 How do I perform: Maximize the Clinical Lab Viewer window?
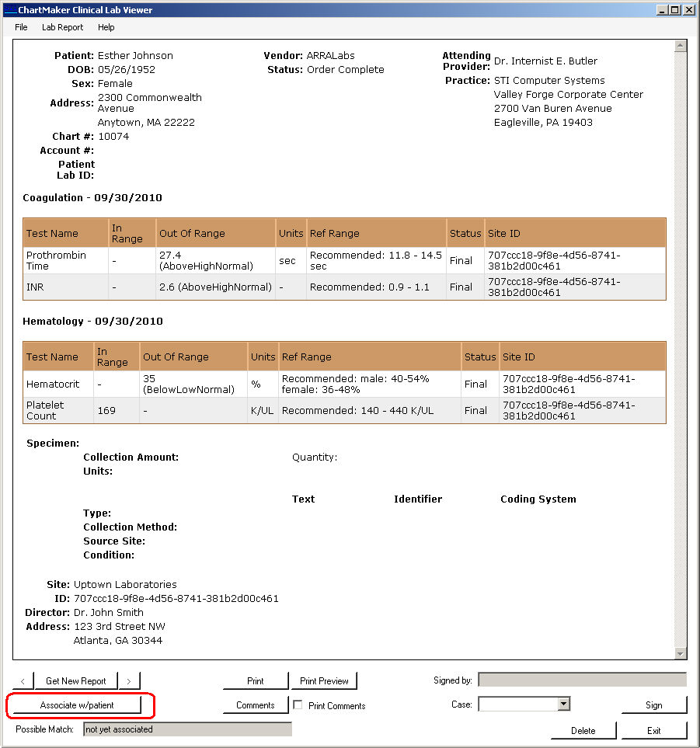point(674,9)
